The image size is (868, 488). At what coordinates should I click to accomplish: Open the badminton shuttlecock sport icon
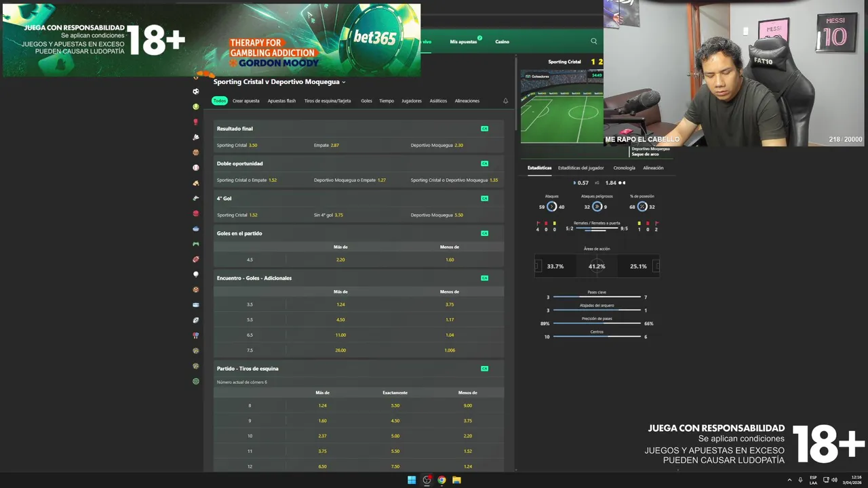point(196,137)
